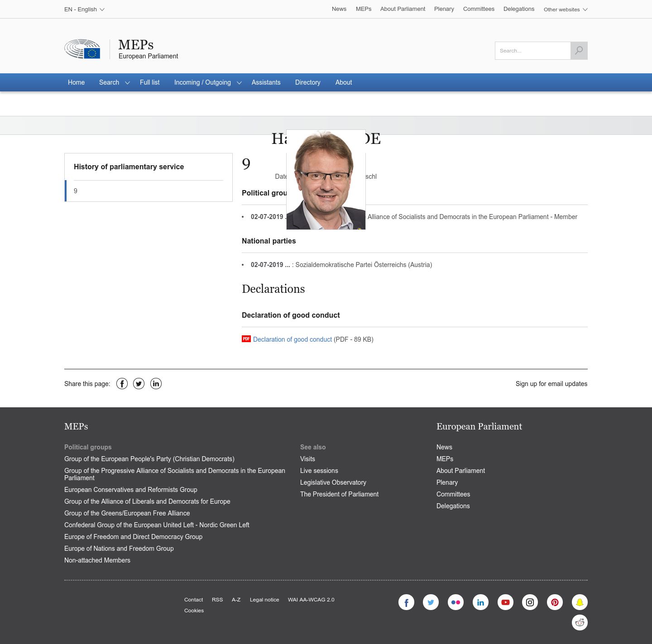The width and height of the screenshot is (652, 644).
Task: Open footer YouTube social icon
Action: click(x=505, y=602)
